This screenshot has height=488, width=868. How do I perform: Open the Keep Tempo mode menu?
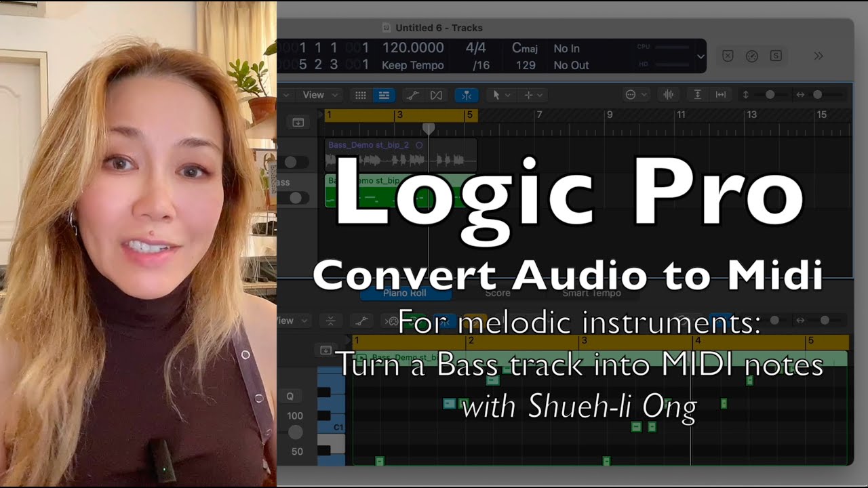click(x=413, y=66)
